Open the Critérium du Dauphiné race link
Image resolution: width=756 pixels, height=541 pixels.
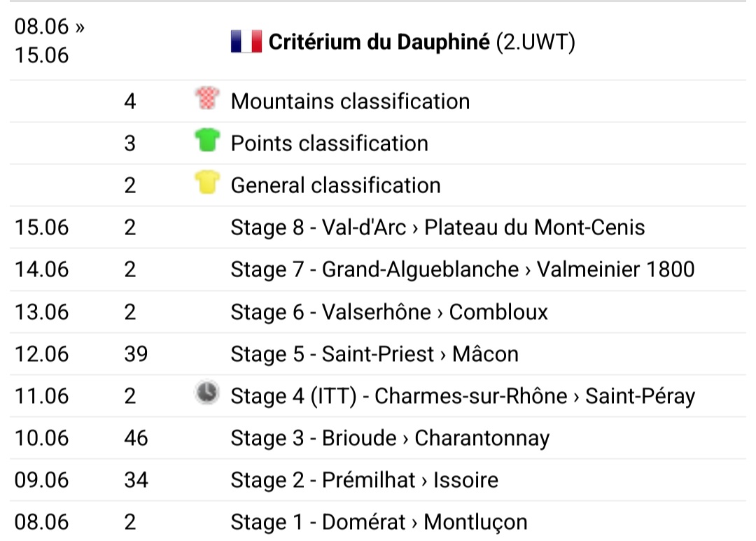[x=379, y=42]
